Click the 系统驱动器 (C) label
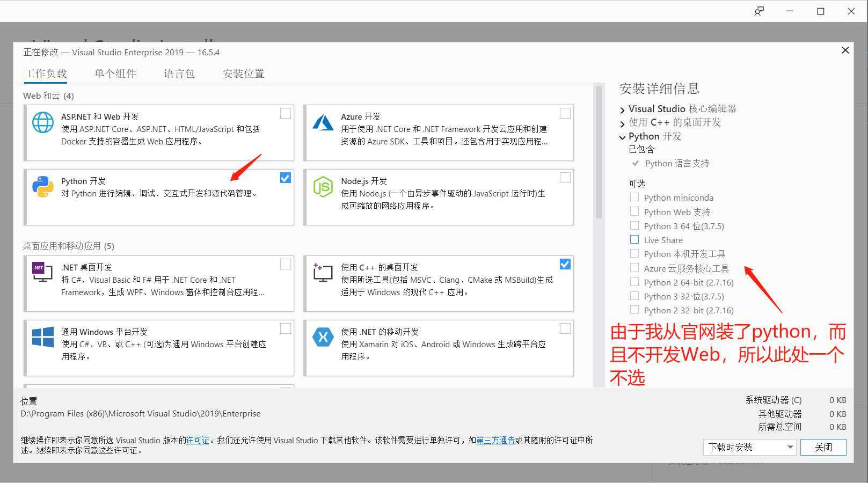This screenshot has height=483, width=868. tap(774, 400)
